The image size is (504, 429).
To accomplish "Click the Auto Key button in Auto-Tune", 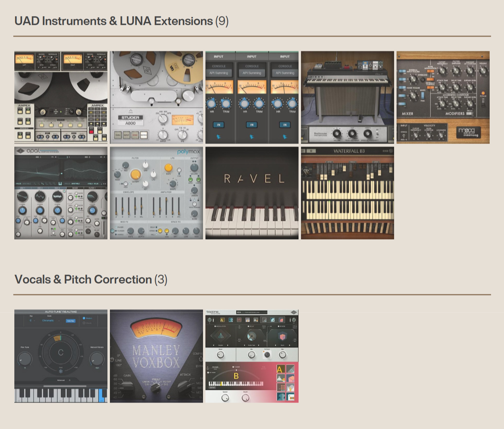I will click(x=70, y=321).
